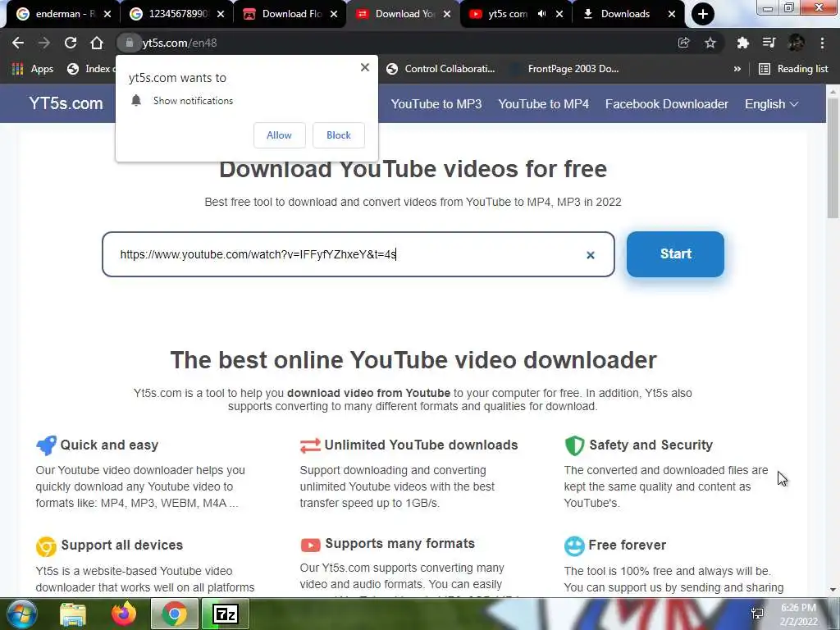
Task: Click the Quick and easy rocket icon
Action: (x=46, y=445)
